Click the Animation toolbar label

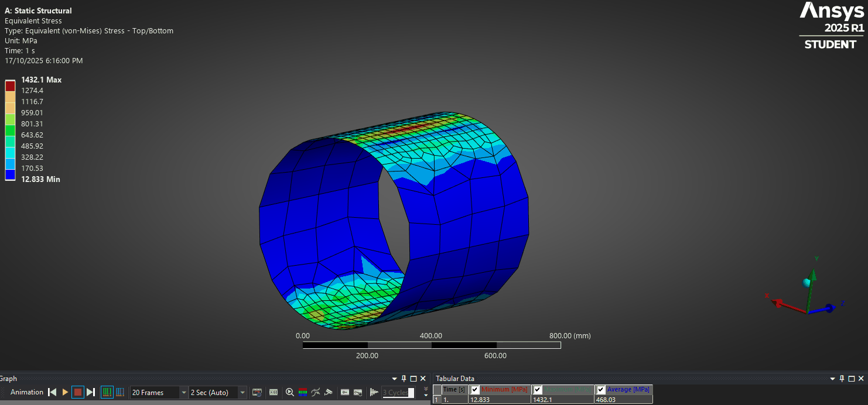pos(27,392)
